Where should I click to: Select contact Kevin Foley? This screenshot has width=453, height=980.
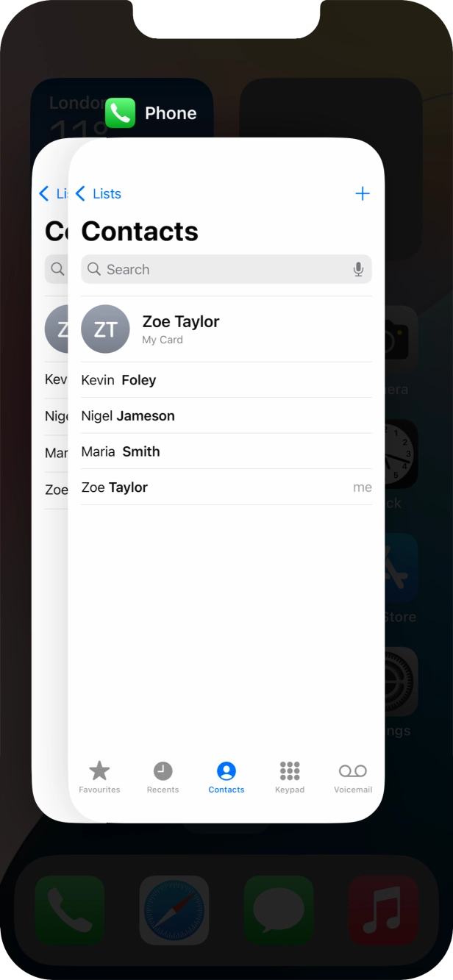[226, 380]
